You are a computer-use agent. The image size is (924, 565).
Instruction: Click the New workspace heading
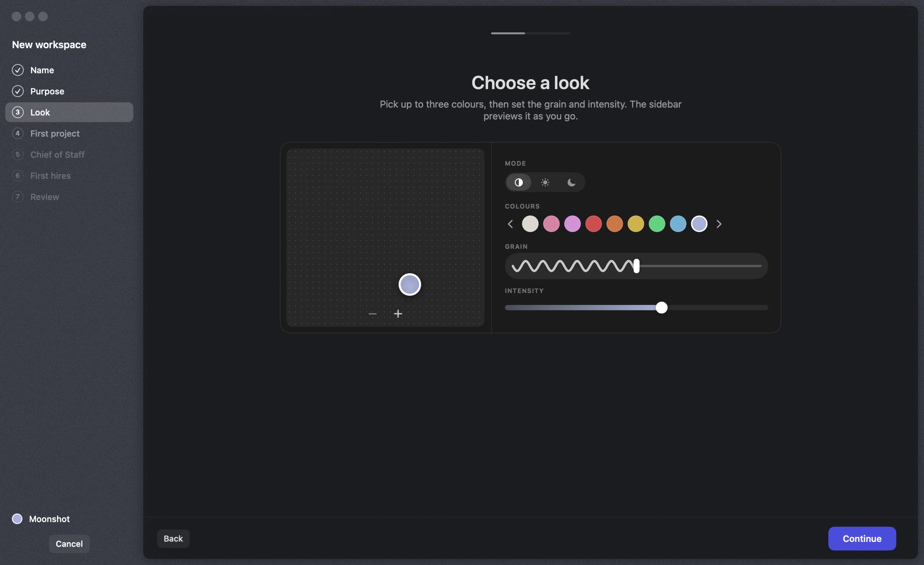click(x=49, y=45)
